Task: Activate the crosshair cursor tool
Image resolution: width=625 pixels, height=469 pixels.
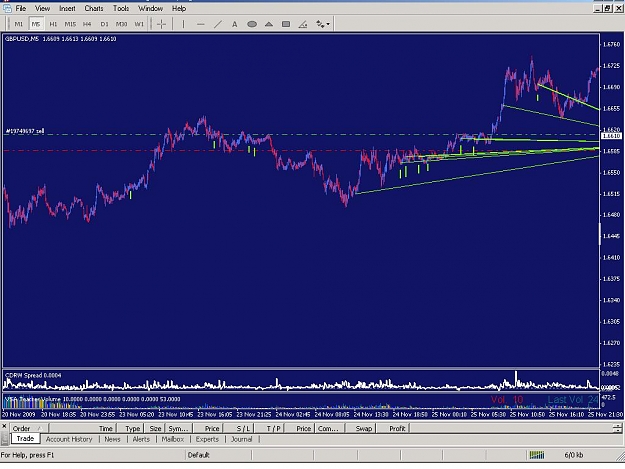Action: pos(161,24)
